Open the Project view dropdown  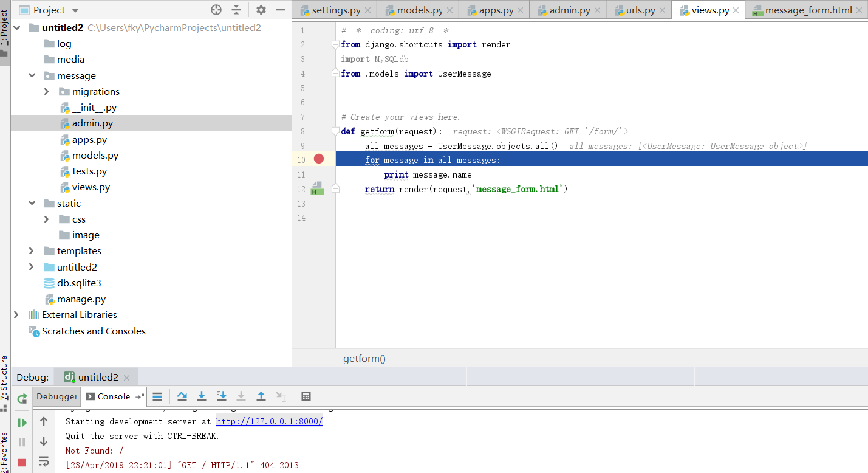[75, 10]
